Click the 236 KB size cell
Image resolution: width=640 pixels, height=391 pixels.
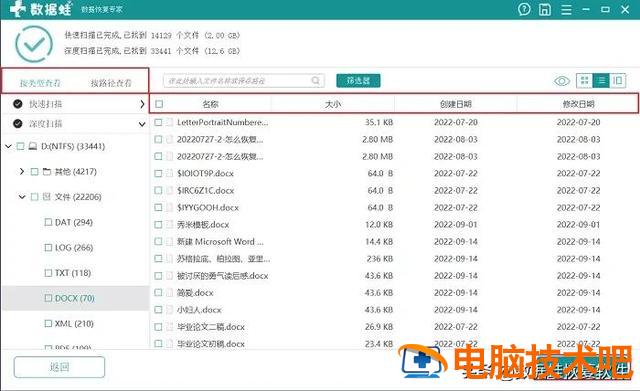click(380, 259)
